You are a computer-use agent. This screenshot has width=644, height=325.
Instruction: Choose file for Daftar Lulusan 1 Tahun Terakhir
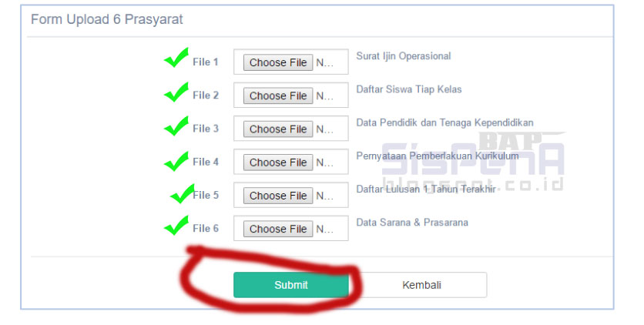278,196
